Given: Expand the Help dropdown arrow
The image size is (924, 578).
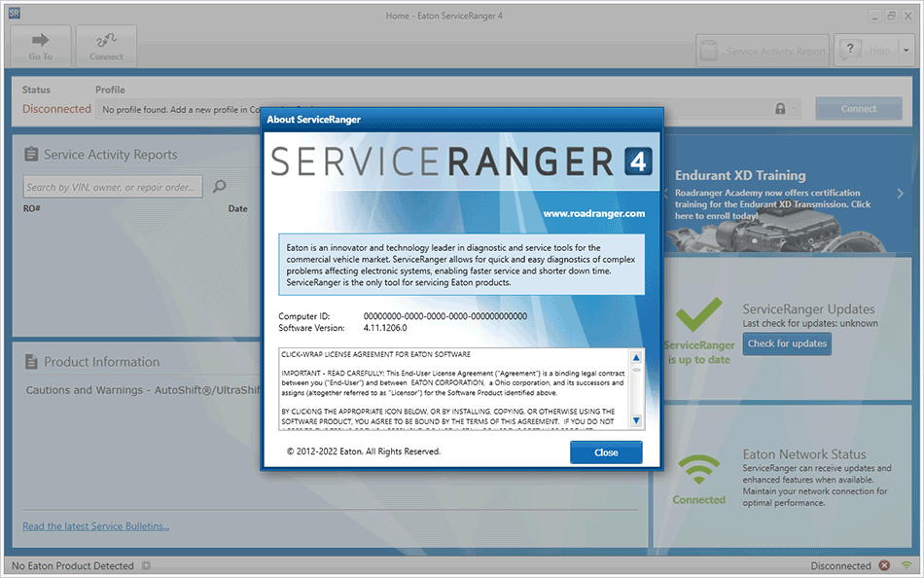Looking at the screenshot, I should [x=906, y=52].
